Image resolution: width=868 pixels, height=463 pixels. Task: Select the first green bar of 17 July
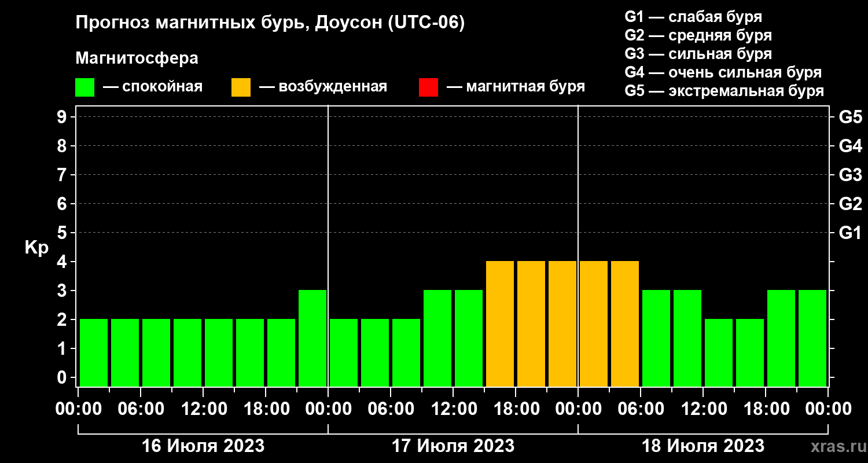click(344, 352)
